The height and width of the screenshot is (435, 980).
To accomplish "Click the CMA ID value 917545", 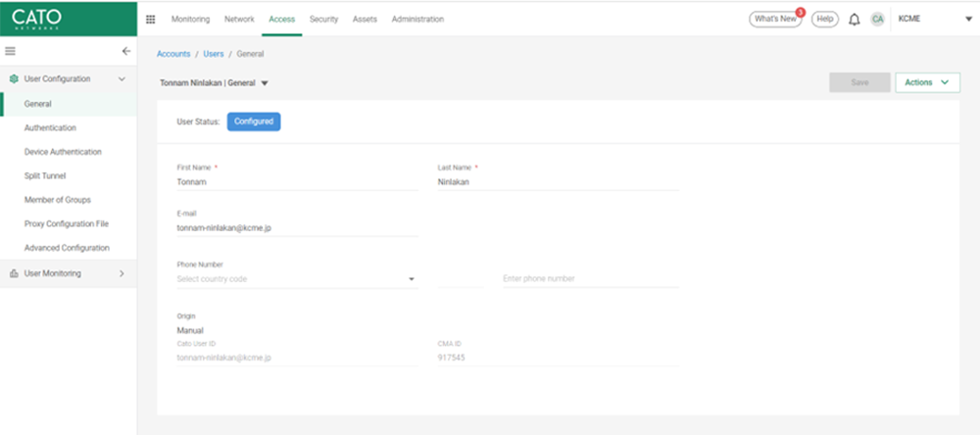I will [451, 359].
